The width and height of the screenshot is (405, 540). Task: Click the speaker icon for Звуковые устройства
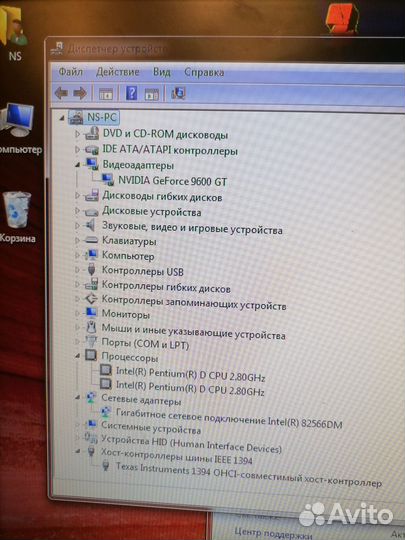point(90,226)
